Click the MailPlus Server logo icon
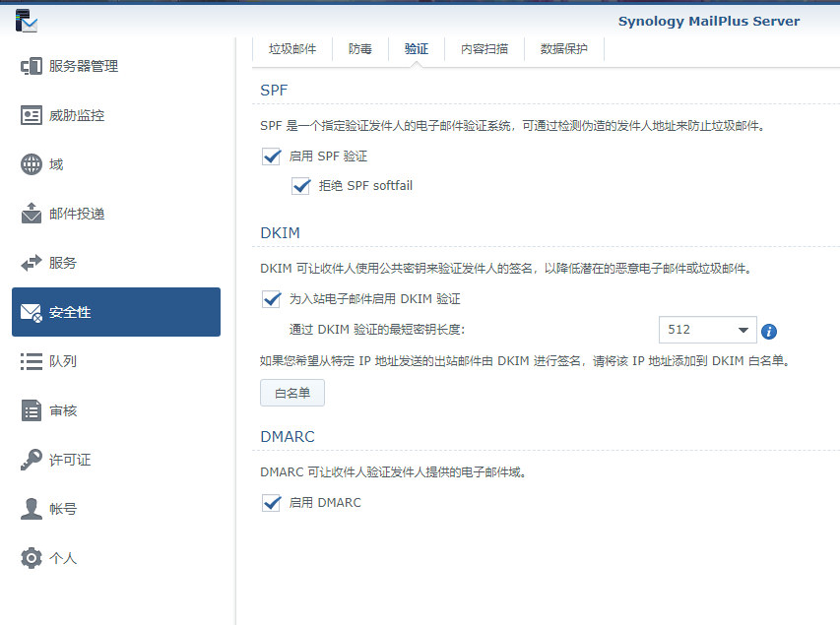 pyautogui.click(x=27, y=21)
